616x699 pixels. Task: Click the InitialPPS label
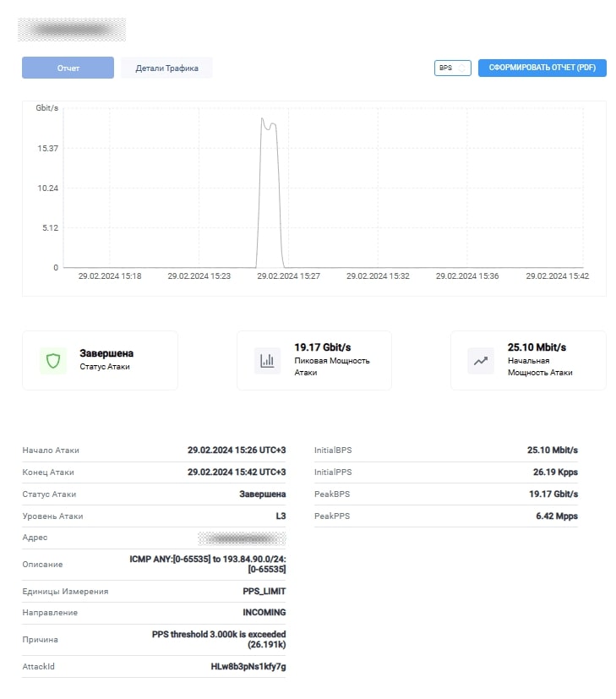(333, 472)
